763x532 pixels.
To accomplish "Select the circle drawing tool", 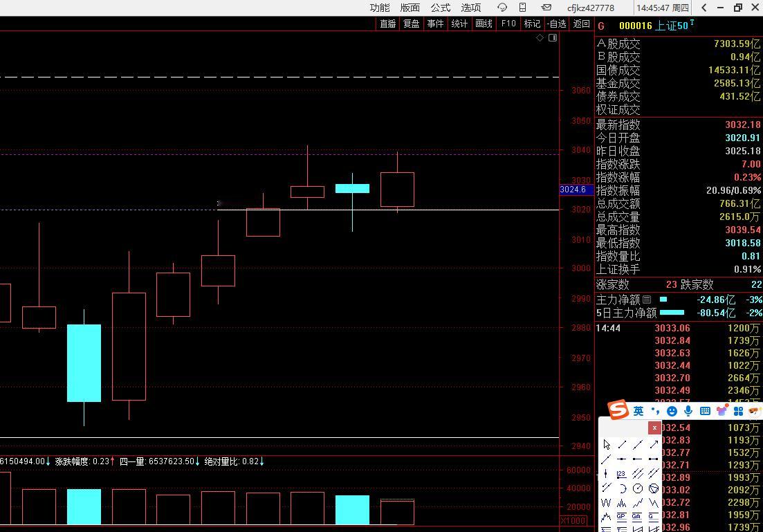I will coord(638,488).
